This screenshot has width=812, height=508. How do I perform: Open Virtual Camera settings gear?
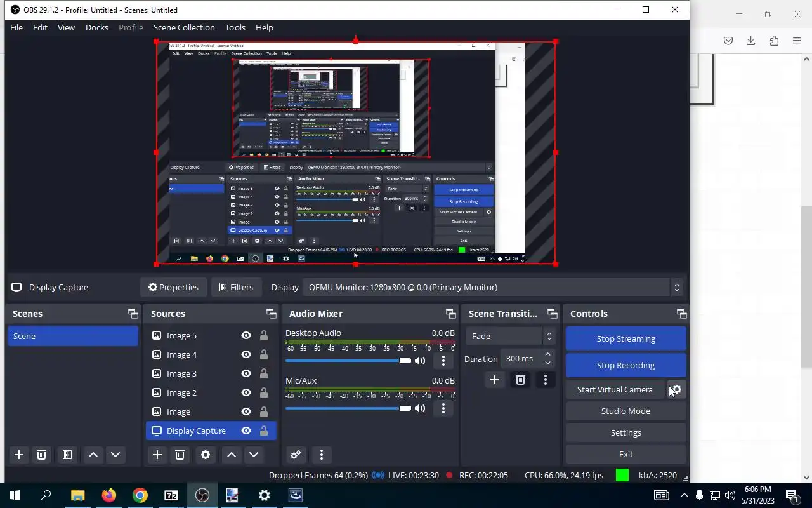(676, 389)
